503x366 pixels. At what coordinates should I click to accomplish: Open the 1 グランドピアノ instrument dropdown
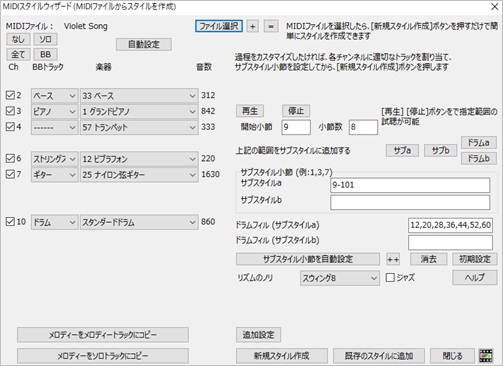click(139, 111)
